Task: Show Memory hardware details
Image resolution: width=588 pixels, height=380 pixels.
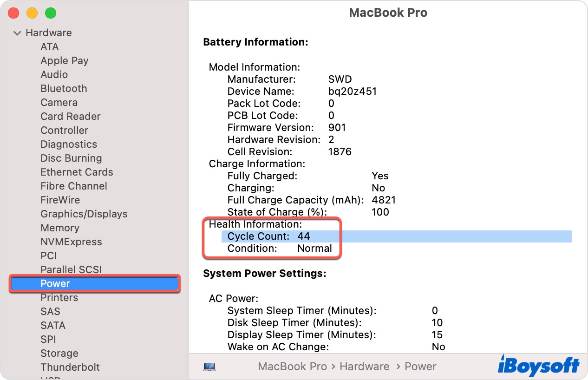Action: pos(60,228)
